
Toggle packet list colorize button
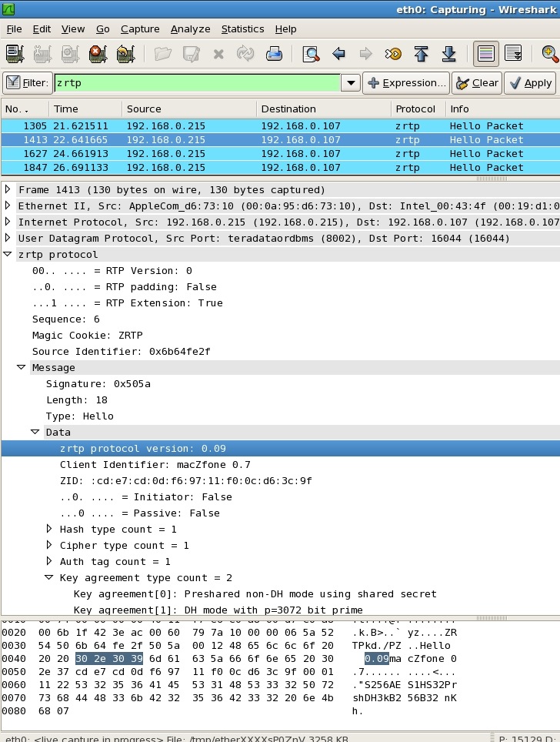(485, 54)
